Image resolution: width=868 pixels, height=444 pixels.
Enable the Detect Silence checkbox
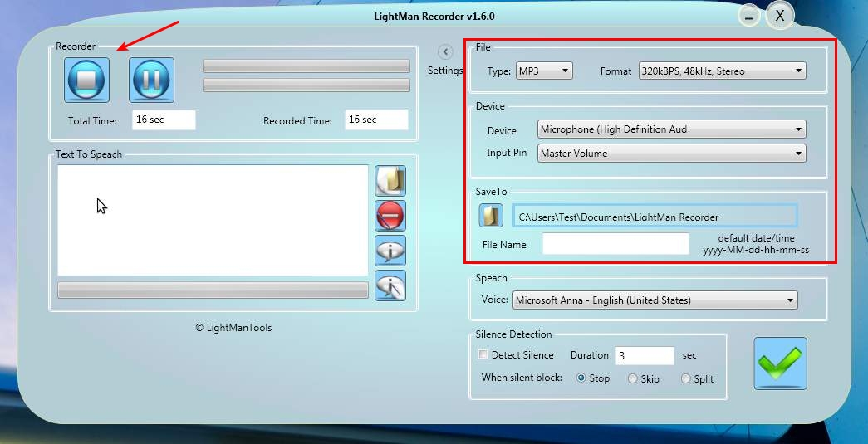[483, 354]
